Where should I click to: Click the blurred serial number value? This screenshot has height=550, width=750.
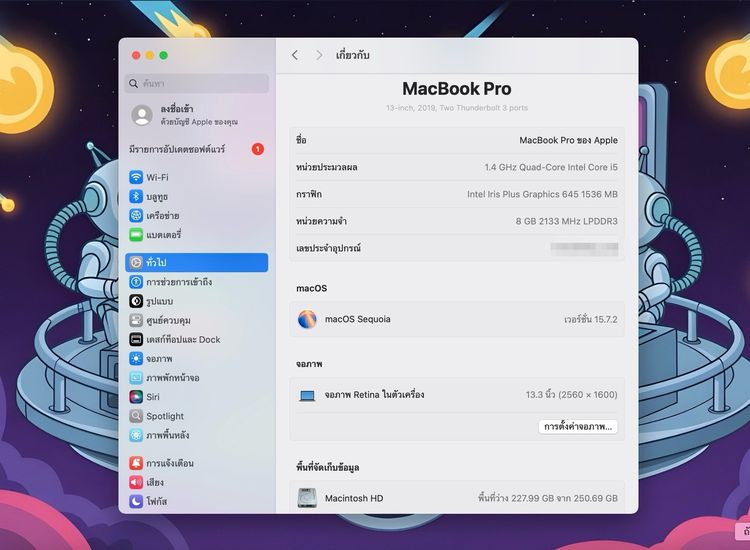pyautogui.click(x=585, y=249)
